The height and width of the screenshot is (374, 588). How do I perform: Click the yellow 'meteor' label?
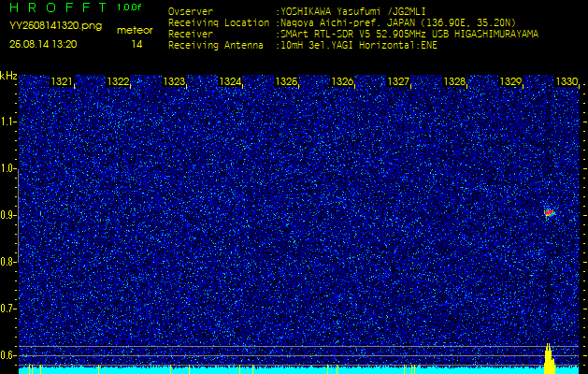point(135,31)
